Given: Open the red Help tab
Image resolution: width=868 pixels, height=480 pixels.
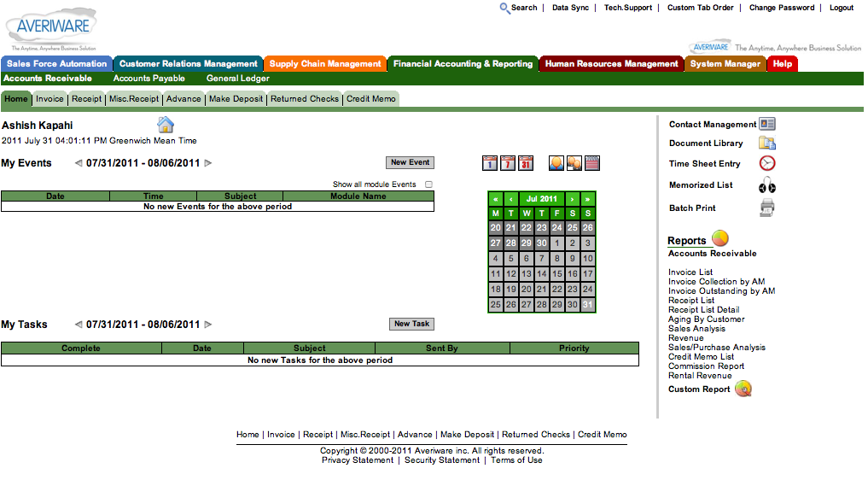Looking at the screenshot, I should pos(782,64).
